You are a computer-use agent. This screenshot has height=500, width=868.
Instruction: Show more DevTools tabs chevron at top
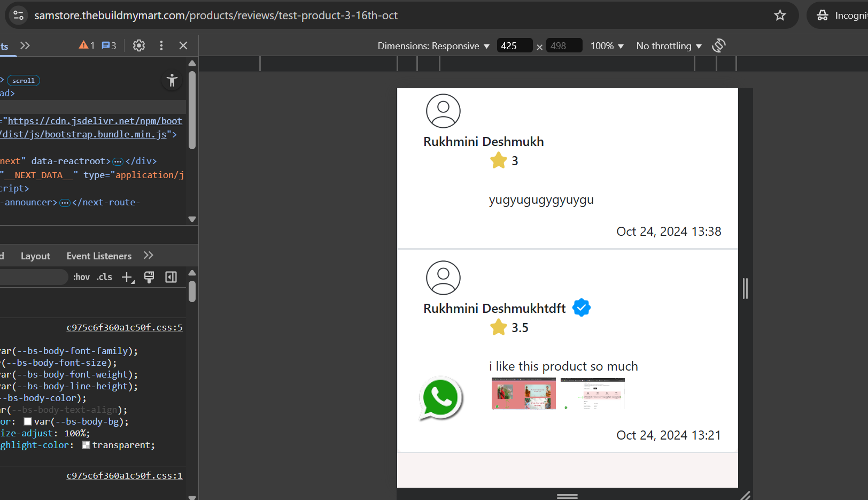click(25, 45)
